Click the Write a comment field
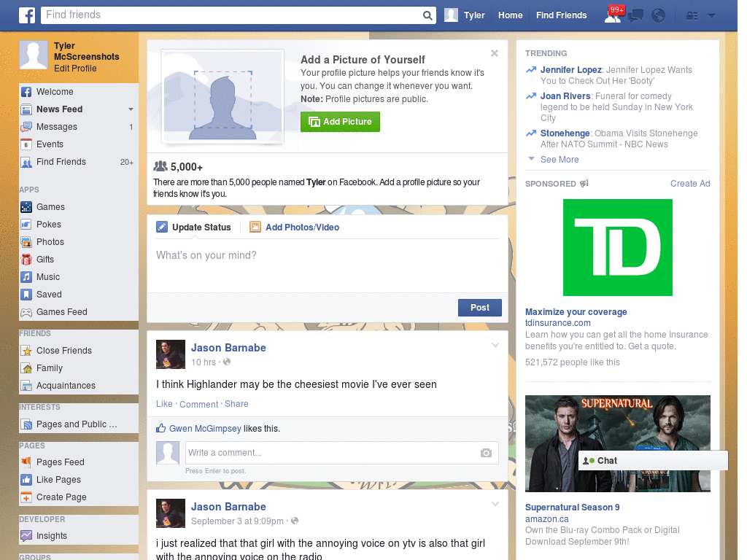 [333, 453]
